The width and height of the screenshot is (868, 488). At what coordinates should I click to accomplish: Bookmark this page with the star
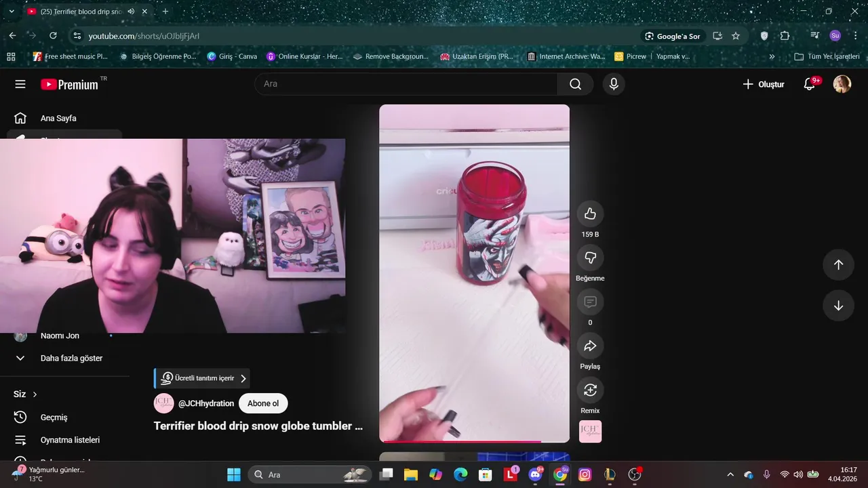pyautogui.click(x=736, y=36)
